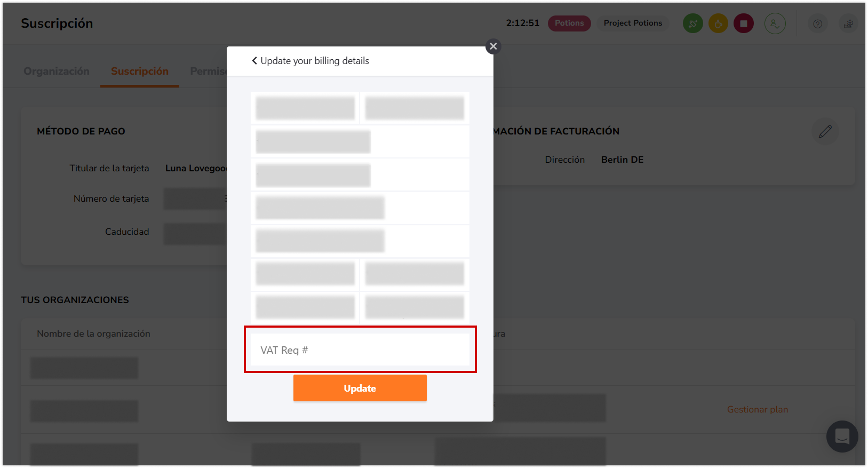This screenshot has height=468, width=868.
Task: Open the Project Potions selector
Action: point(633,23)
